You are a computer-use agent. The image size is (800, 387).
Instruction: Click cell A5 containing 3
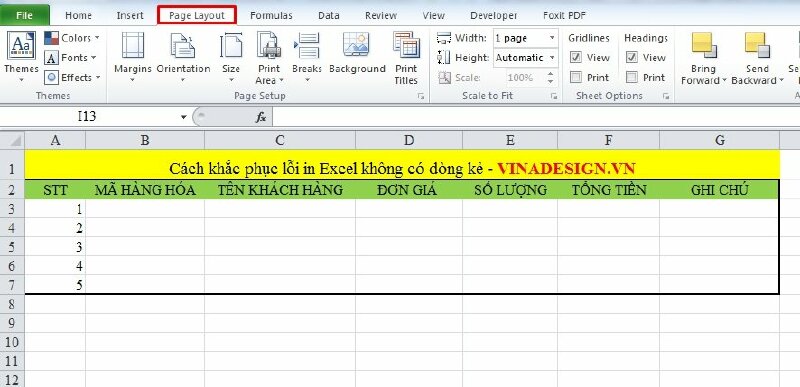55,247
